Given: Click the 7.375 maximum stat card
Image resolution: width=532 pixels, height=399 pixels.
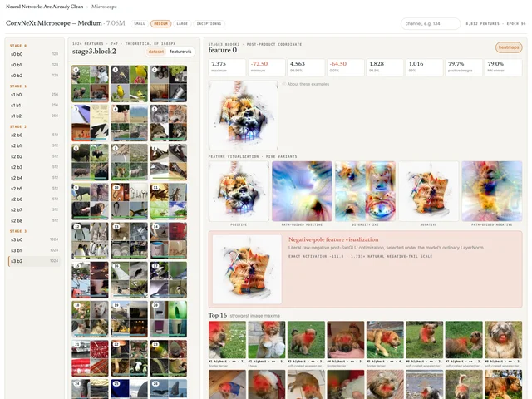Looking at the screenshot, I should (227, 66).
